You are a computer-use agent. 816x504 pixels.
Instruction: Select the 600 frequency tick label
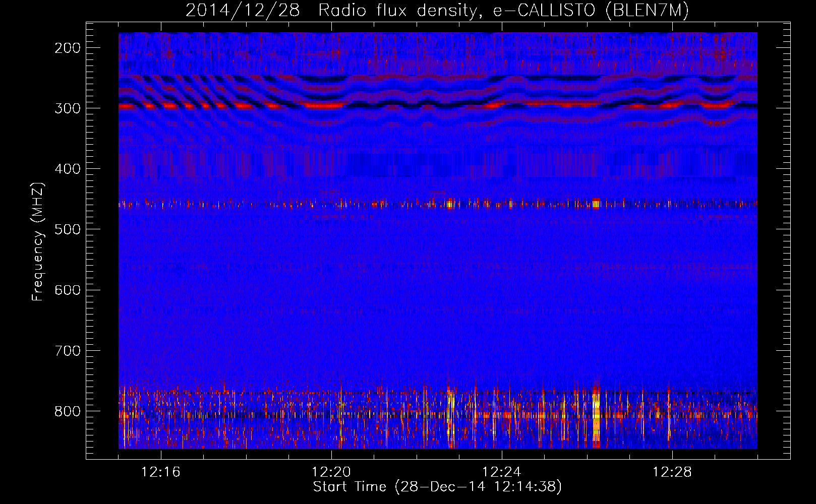click(x=67, y=290)
